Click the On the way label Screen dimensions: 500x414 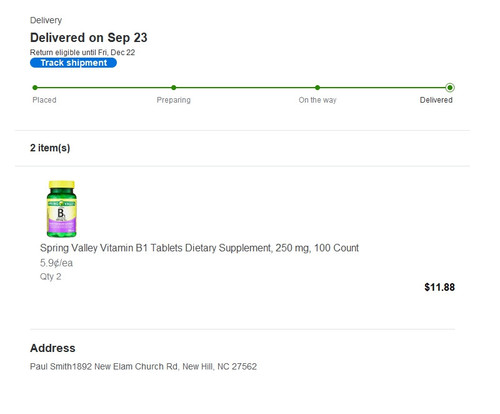(317, 100)
